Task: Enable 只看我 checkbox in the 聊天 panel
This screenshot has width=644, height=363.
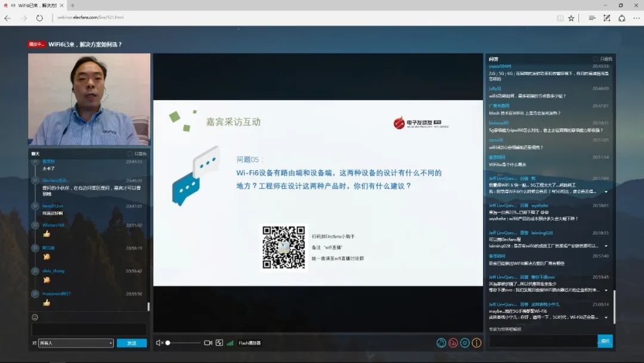Action: coord(129,153)
